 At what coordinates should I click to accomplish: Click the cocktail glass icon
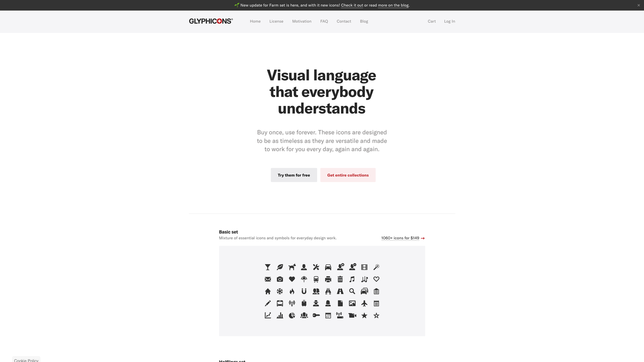(x=268, y=267)
